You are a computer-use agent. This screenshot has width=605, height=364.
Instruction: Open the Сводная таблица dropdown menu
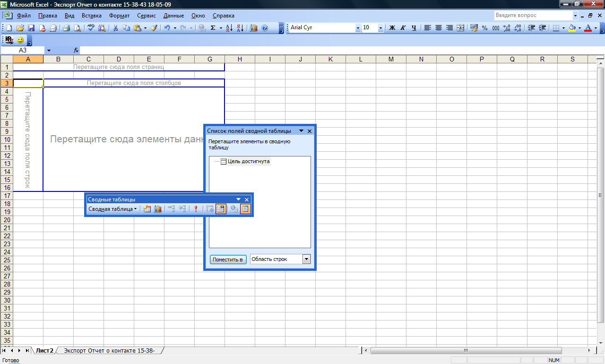coord(113,209)
